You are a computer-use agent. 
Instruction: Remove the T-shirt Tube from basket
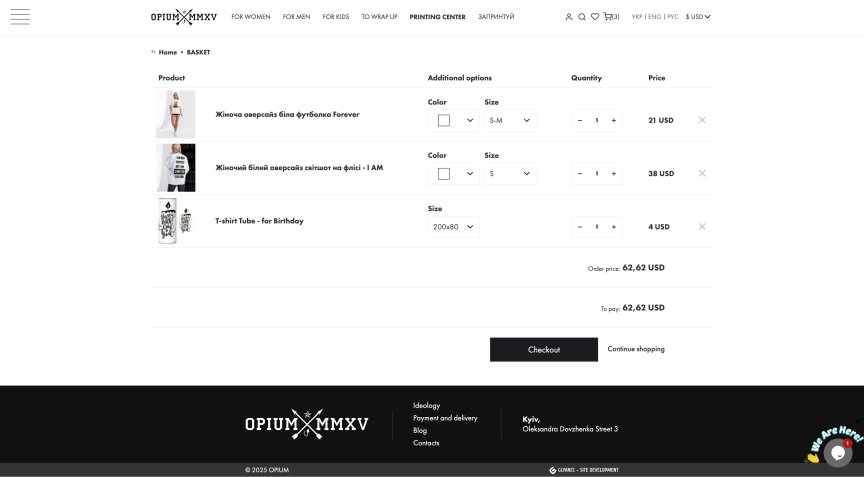click(x=702, y=226)
